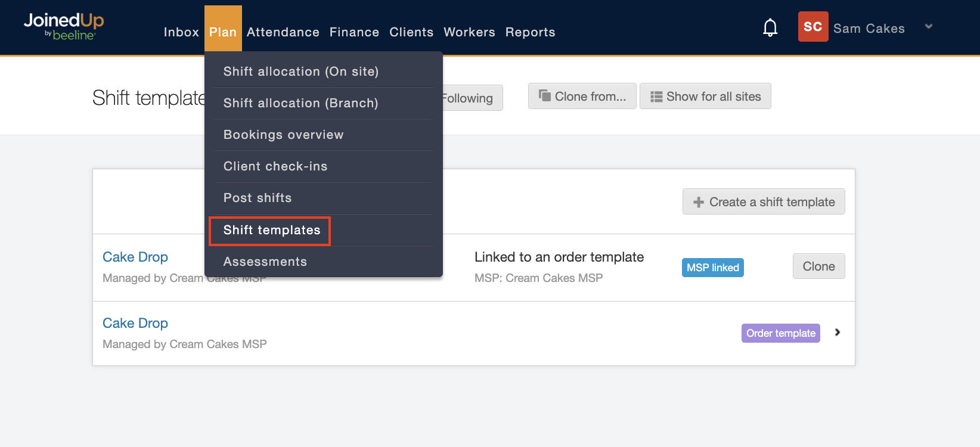
Task: Select Shift templates in Plan menu
Action: click(272, 230)
